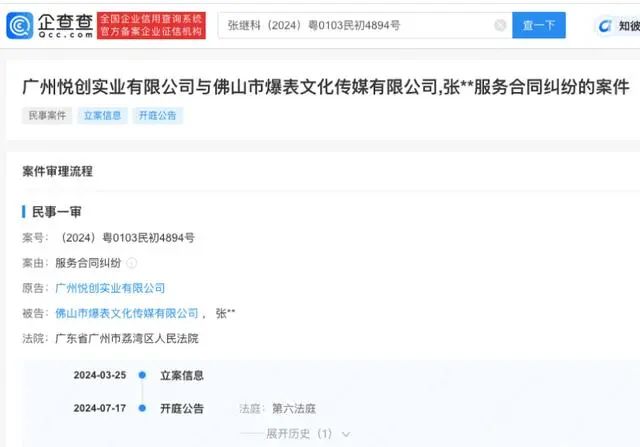Open plaintiff link 广州悦创实业有限公司

(x=110, y=288)
